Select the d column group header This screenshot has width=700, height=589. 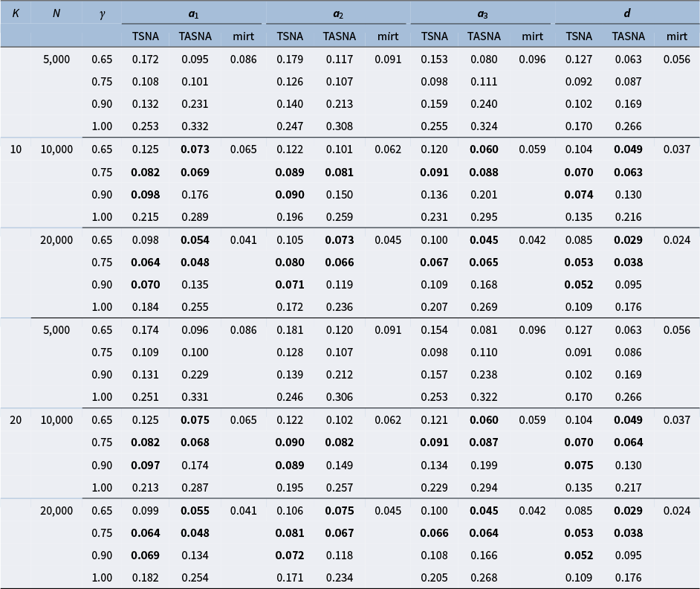[627, 13]
